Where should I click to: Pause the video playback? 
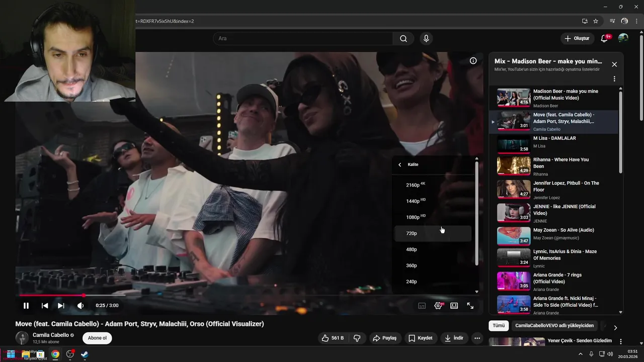click(26, 305)
